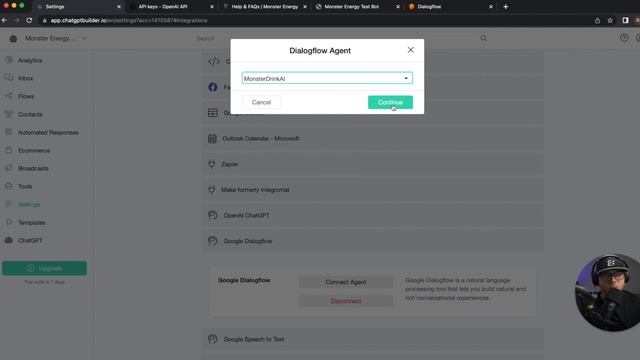Image resolution: width=640 pixels, height=360 pixels.
Task: Click the Make Integromat plug icon
Action: point(211,189)
